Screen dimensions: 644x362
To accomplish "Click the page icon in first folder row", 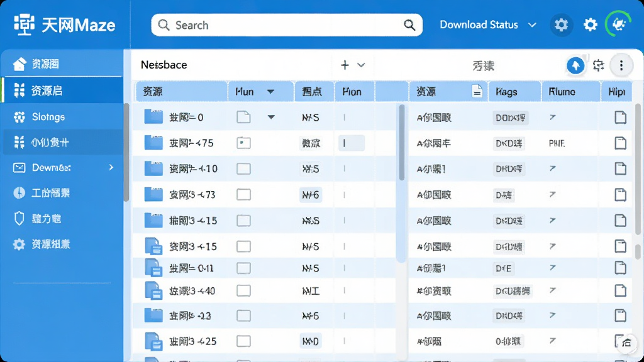I will [x=243, y=117].
